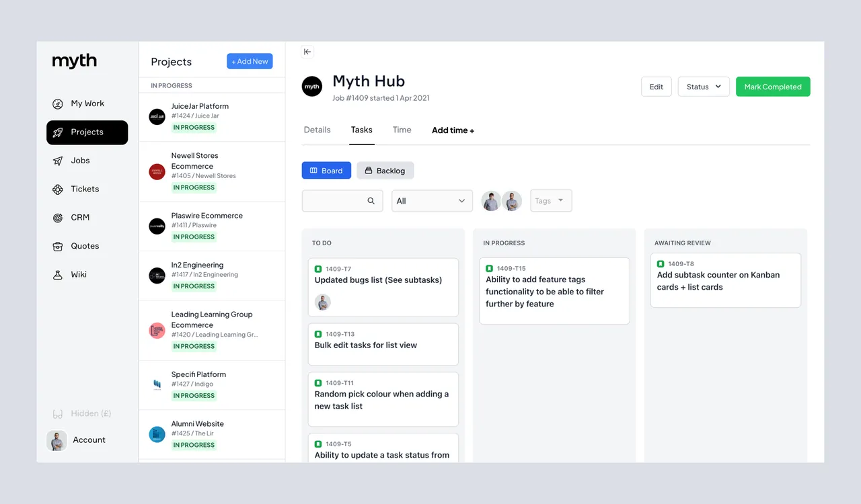This screenshot has height=504, width=861.
Task: Collapse the projects panel with arrow icon
Action: pyautogui.click(x=307, y=52)
